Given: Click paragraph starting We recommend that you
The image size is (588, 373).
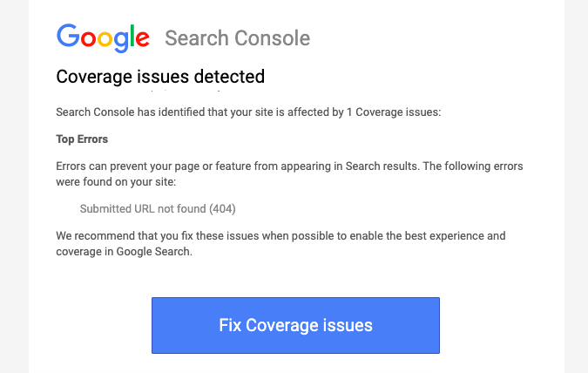Looking at the screenshot, I should tap(280, 244).
